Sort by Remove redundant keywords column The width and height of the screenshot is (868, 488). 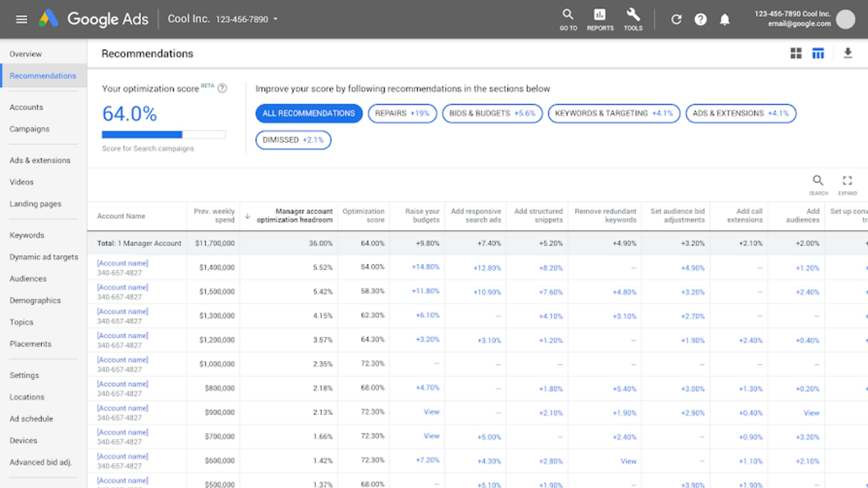coord(605,216)
